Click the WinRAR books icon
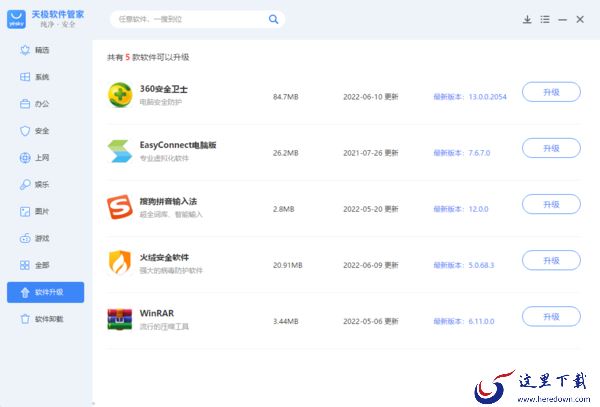Screen dimensions: 600x407 [120, 319]
